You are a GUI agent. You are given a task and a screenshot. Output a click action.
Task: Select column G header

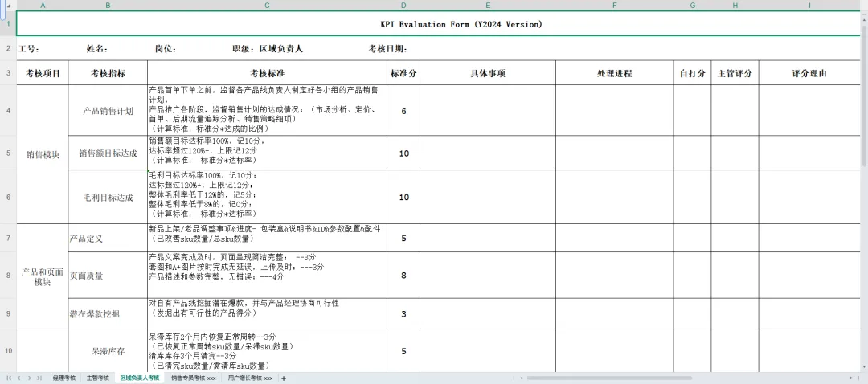click(693, 6)
